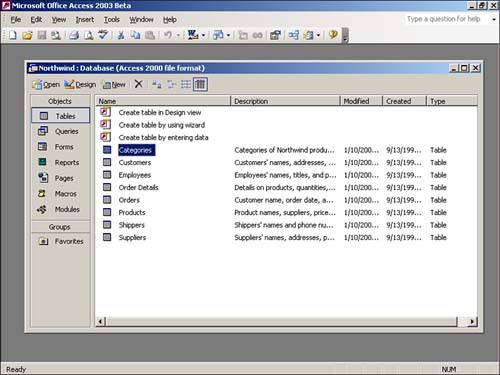Click the New Object toolbar icon
This screenshot has height=375, width=500.
308,35
